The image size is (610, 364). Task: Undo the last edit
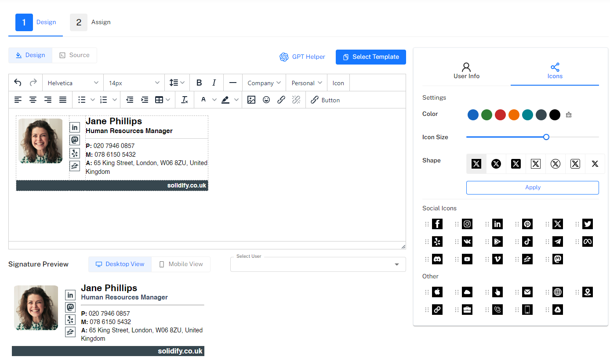coord(18,83)
